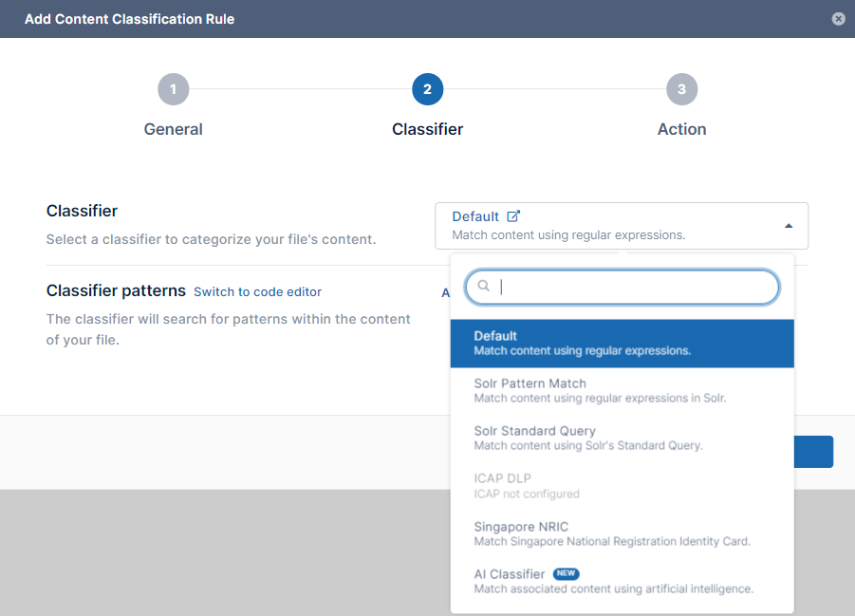Click the magnifier icon in search field
The image size is (855, 616).
coord(483,286)
